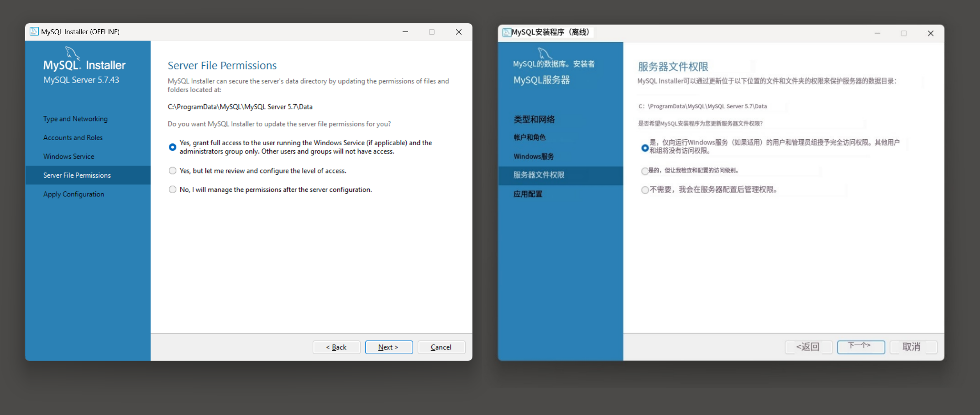Click 'MySQL Installer (OFFLINE)' title text

[80, 32]
